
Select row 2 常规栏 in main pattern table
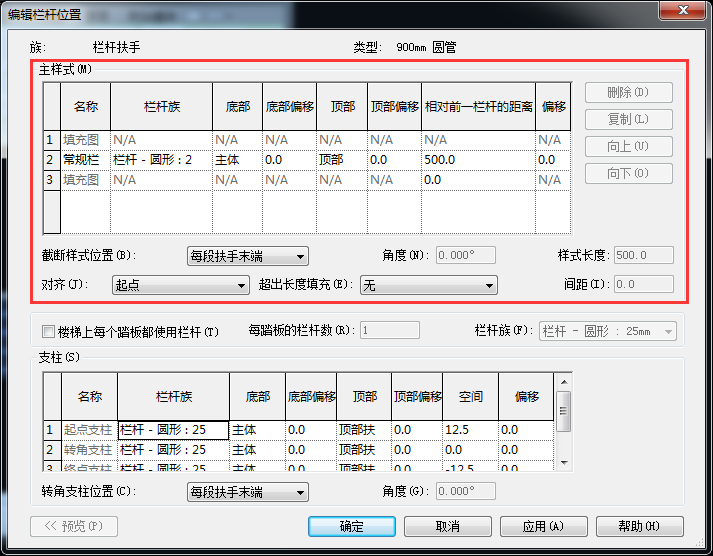(51, 160)
